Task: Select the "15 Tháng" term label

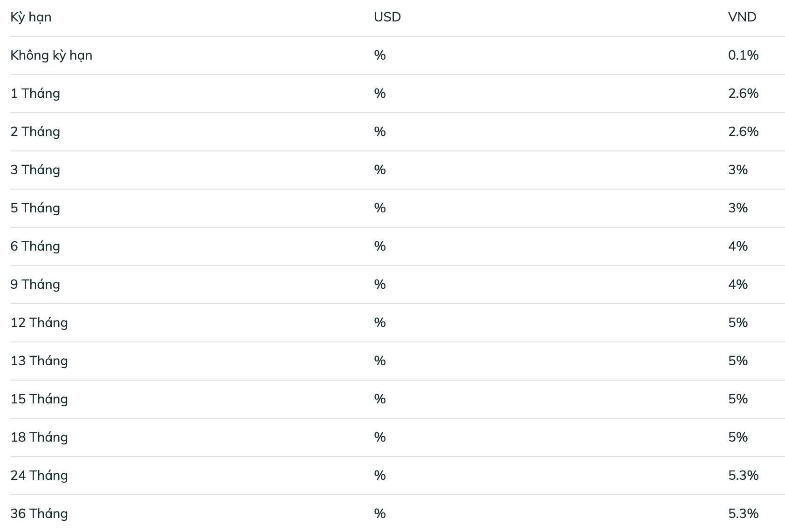Action: click(39, 399)
